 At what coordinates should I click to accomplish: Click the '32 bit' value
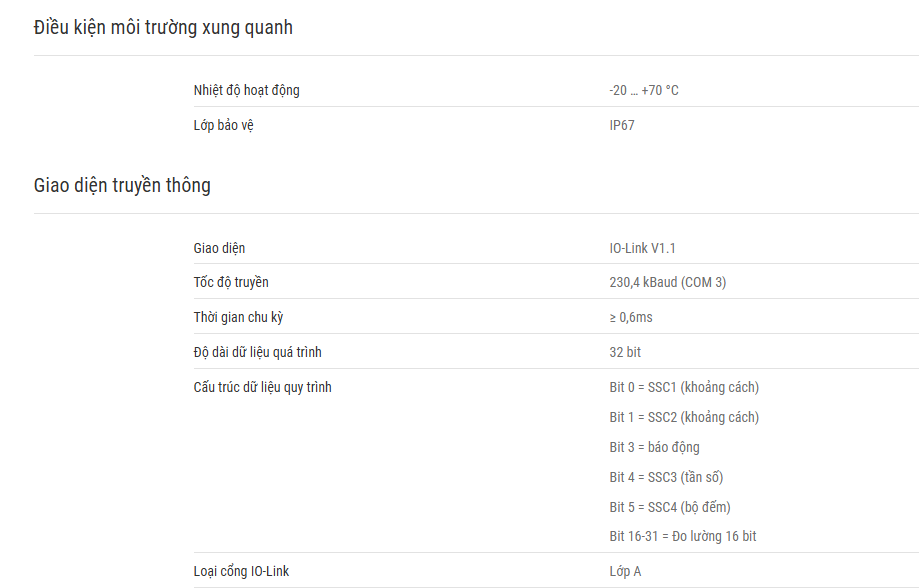(625, 352)
